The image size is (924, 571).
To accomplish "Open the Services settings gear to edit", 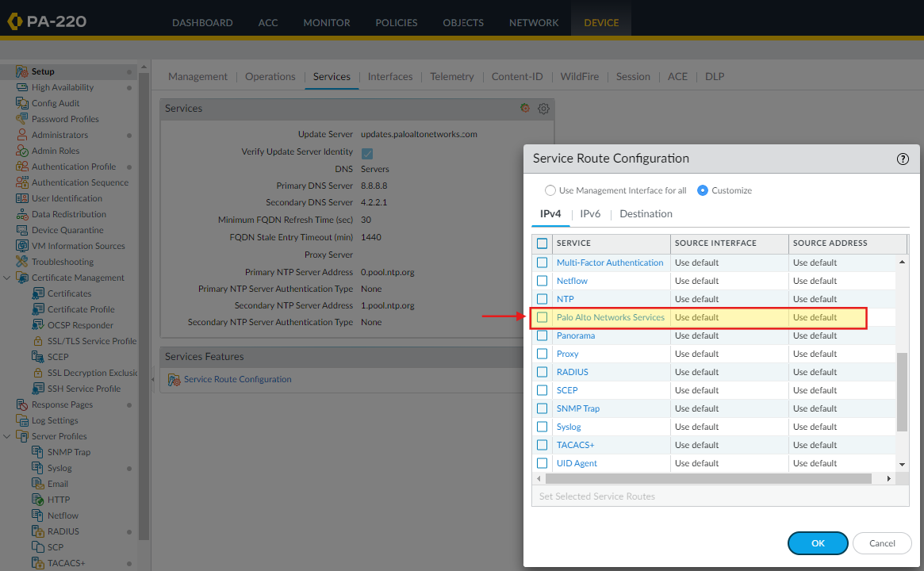I will coord(543,109).
